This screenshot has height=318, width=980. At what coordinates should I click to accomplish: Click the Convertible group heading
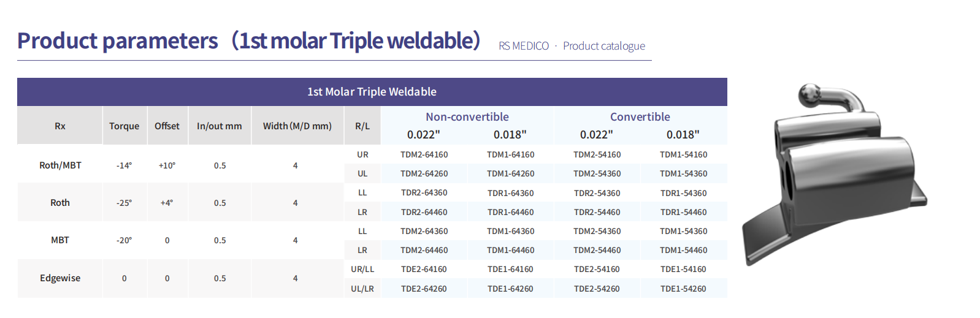coord(640,116)
